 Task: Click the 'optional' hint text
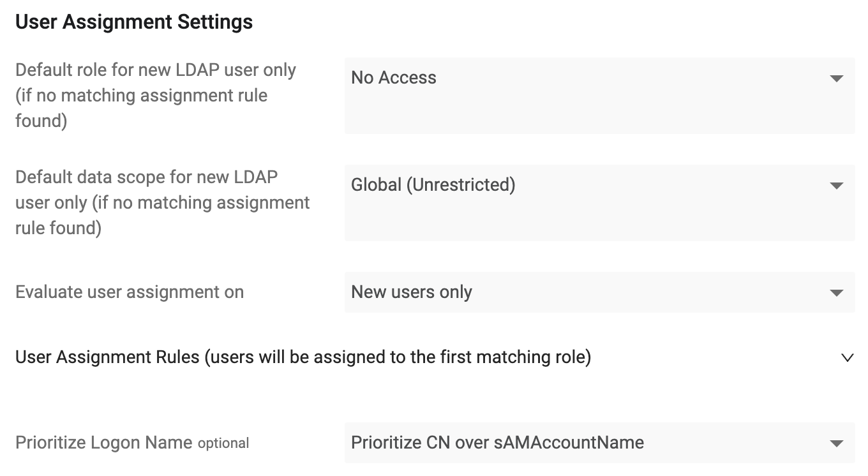(x=223, y=443)
